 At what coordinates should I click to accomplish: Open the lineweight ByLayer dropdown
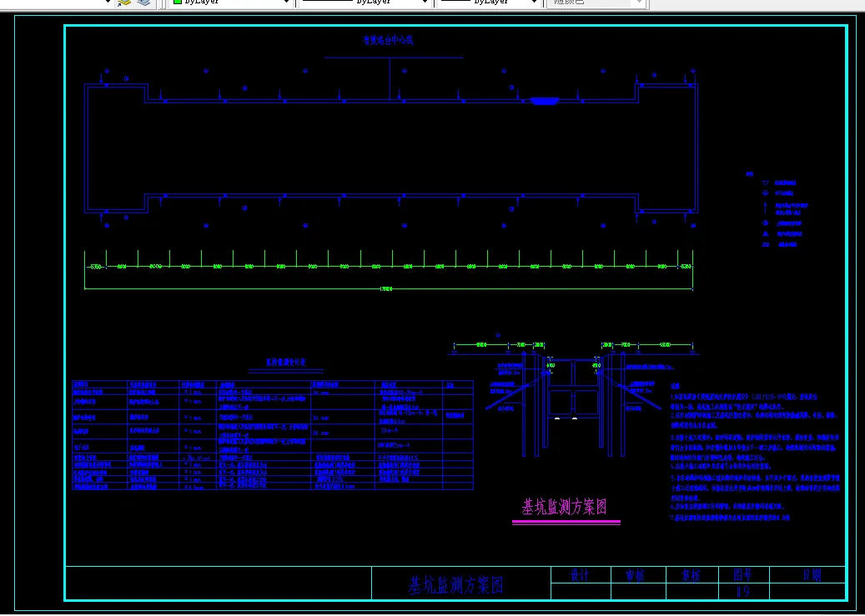488,3
